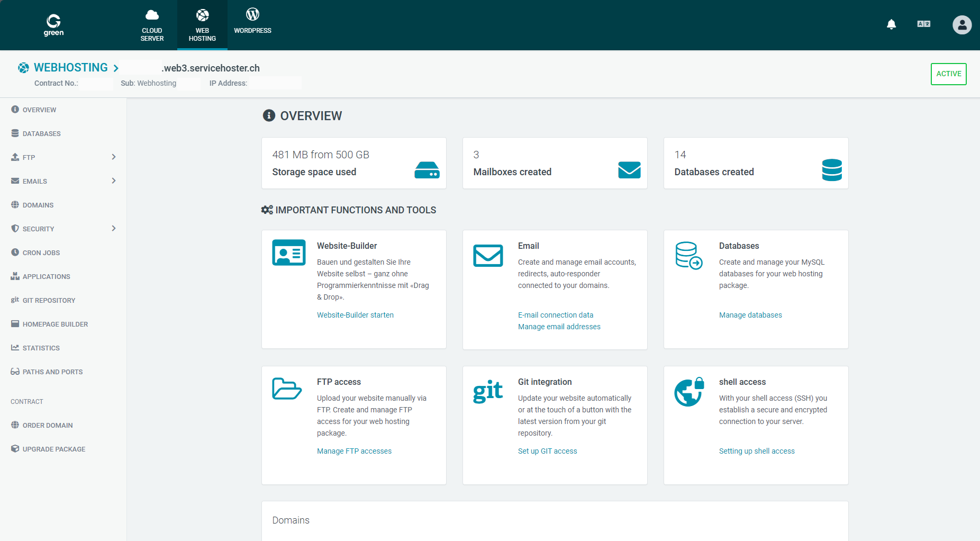Click the "Git integration" card title
Image resolution: width=980 pixels, height=541 pixels.
[545, 382]
